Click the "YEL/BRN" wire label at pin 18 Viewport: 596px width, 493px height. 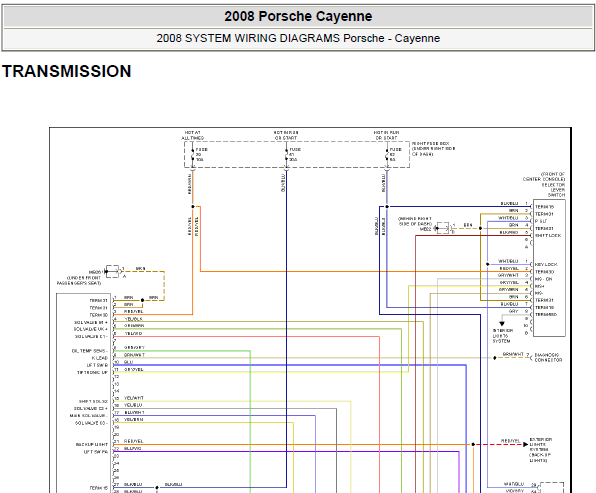point(134,420)
